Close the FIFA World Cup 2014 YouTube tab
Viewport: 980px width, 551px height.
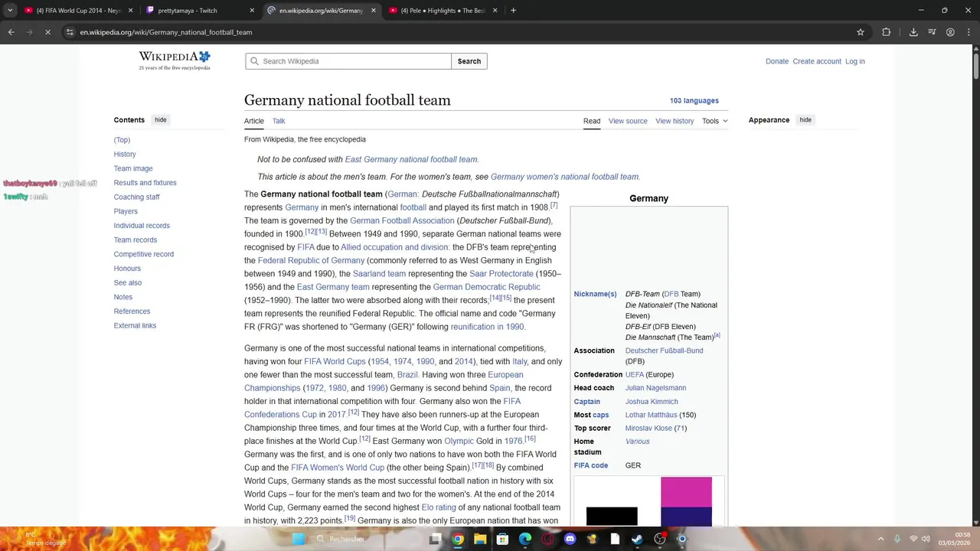(130, 11)
